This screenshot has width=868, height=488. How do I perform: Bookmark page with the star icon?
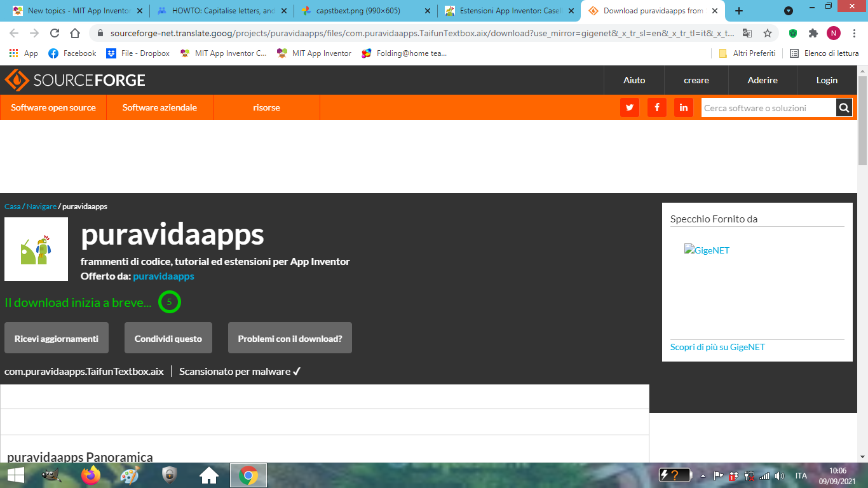pyautogui.click(x=768, y=34)
